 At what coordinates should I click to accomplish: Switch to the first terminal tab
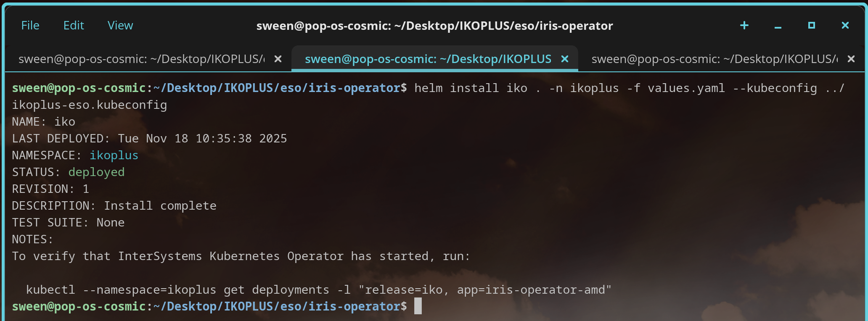(141, 59)
